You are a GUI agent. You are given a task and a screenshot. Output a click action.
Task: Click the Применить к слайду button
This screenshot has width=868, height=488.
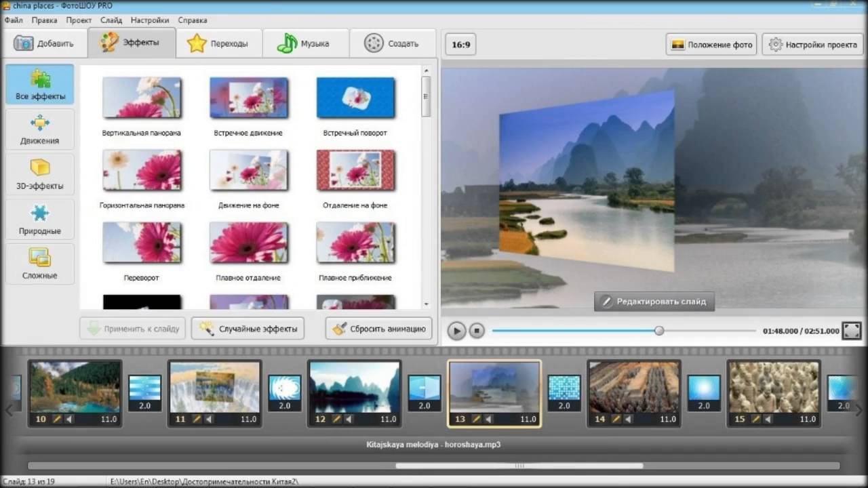[x=132, y=329]
